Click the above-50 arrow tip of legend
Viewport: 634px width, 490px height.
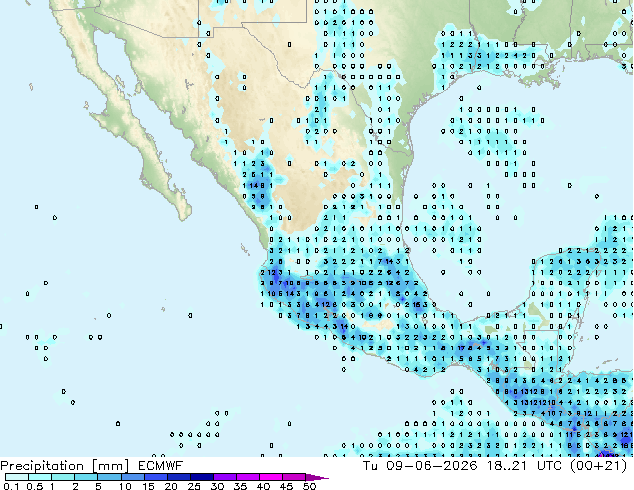coord(317,477)
